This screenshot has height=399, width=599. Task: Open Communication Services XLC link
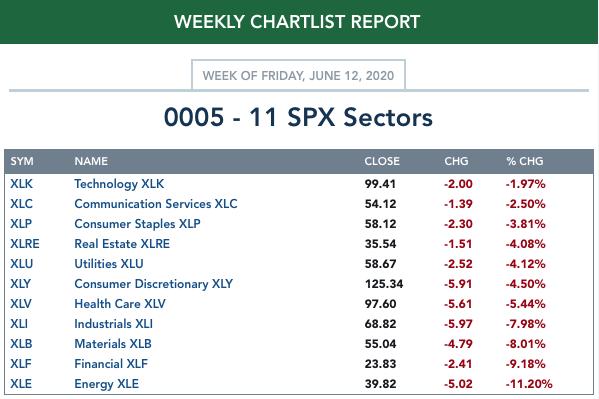pyautogui.click(x=156, y=204)
